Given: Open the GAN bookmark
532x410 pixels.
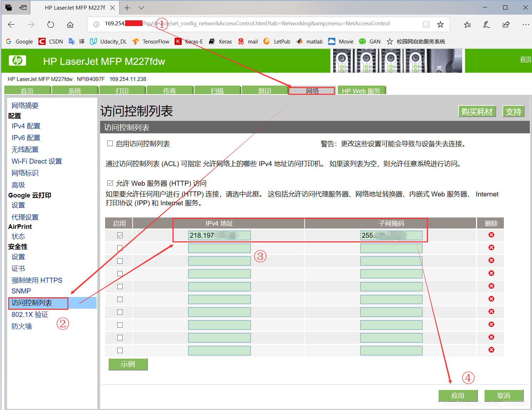Looking at the screenshot, I should [370, 41].
